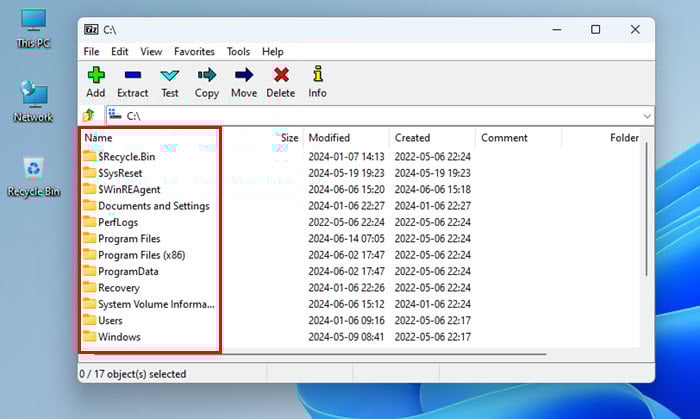Click status bar 0 / 17 object(s) selected
700x419 pixels.
133,374
